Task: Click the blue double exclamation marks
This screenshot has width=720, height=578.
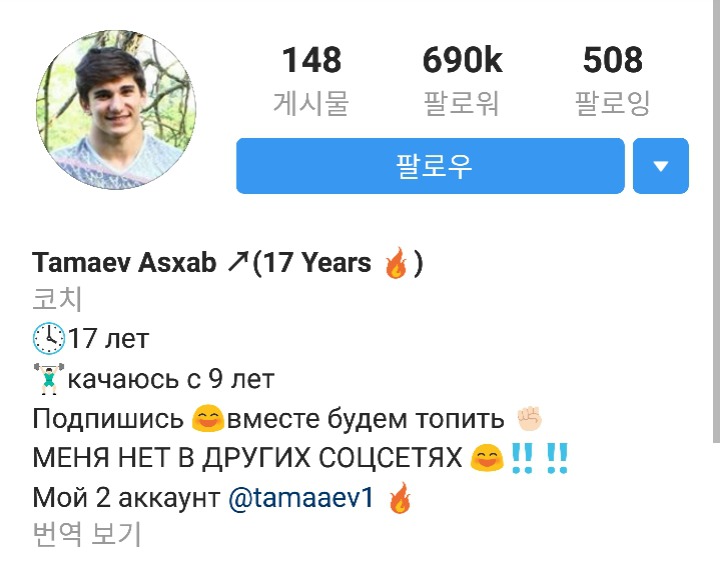Action: tap(540, 458)
